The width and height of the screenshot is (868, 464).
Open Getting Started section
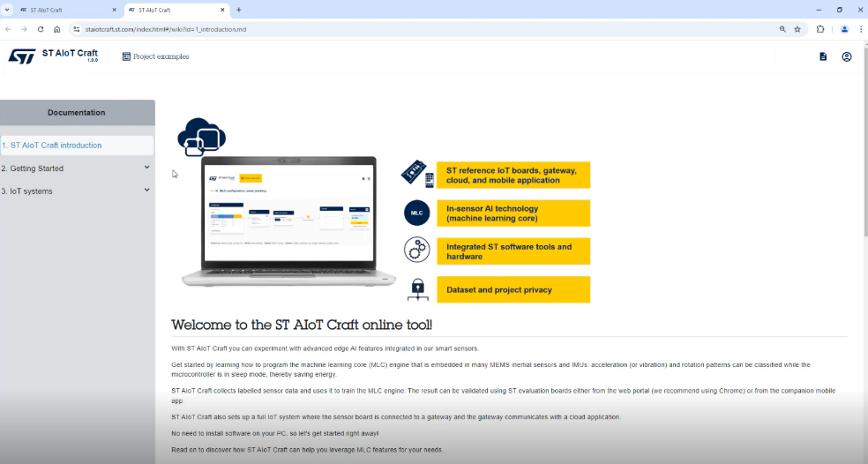77,168
